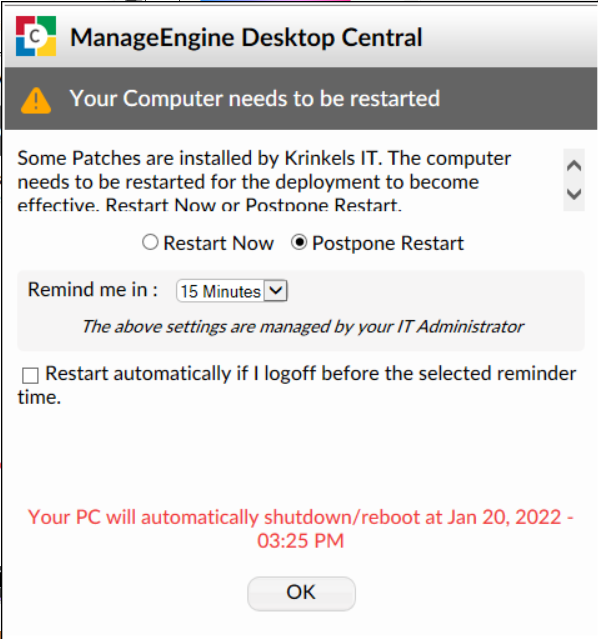Open the 15 Minutes reminder dropdown
Viewport: 598px width, 639px height.
click(232, 291)
